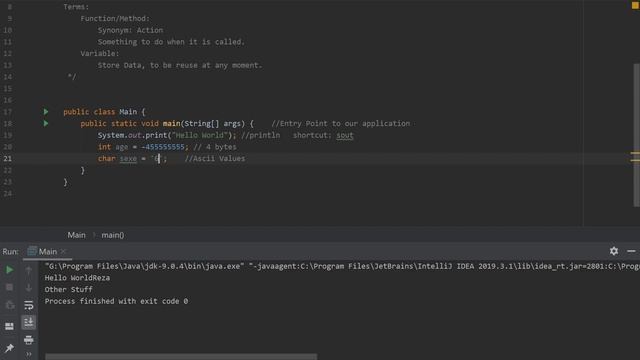This screenshot has height=360, width=640.
Task: Click line number 21 in the gutter
Action: [x=8, y=158]
